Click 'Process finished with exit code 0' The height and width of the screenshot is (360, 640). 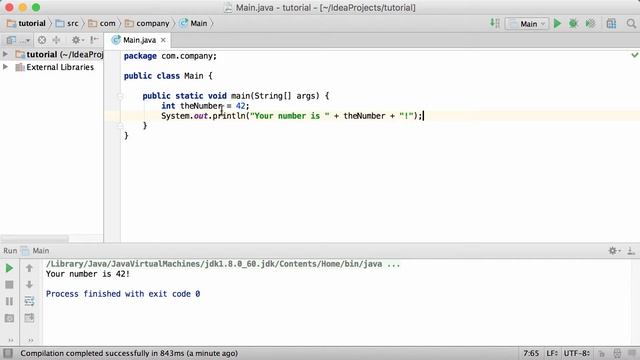(x=123, y=294)
